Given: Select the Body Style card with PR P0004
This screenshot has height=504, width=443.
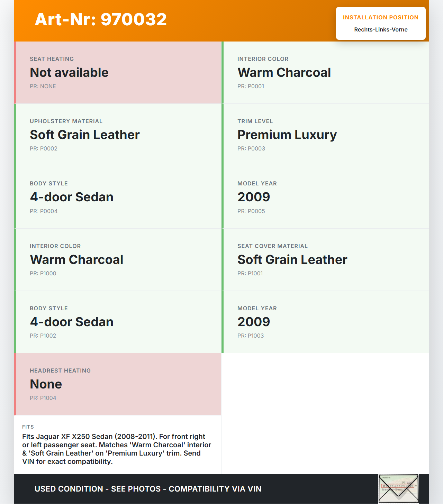Looking at the screenshot, I should point(118,197).
